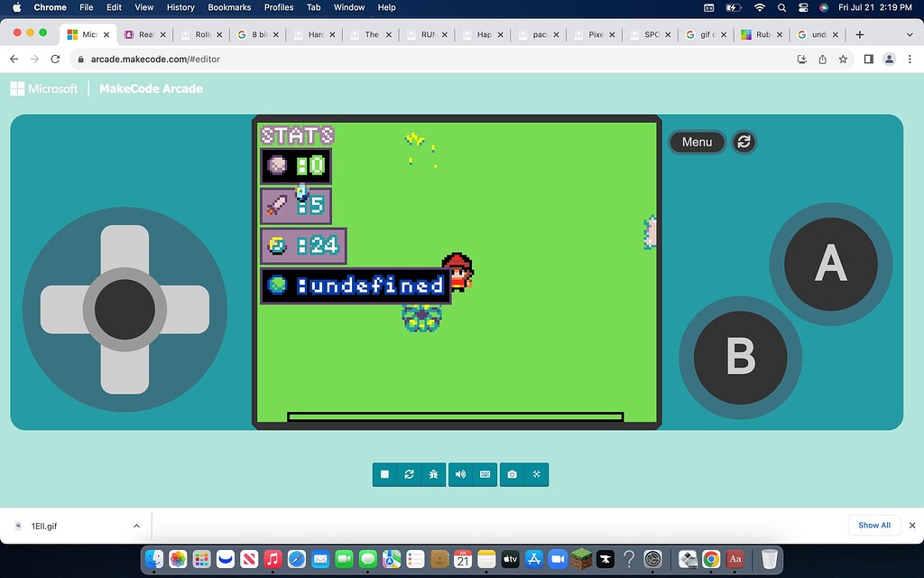Switch to the '8 bit' Google tab
Image resolution: width=924 pixels, height=578 pixels.
click(x=259, y=35)
